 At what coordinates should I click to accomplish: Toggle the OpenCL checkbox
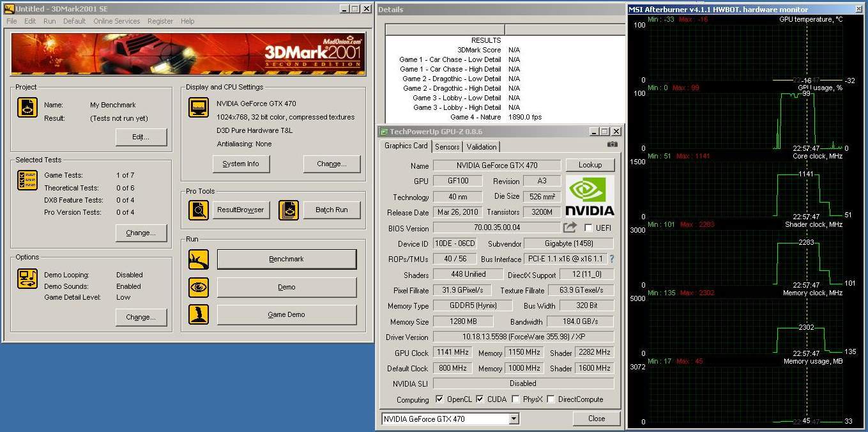coord(439,399)
